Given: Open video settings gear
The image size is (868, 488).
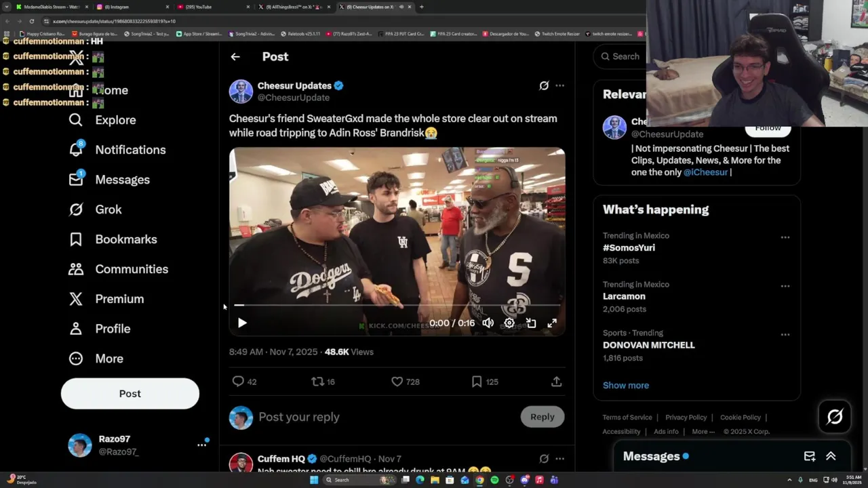Looking at the screenshot, I should (509, 323).
